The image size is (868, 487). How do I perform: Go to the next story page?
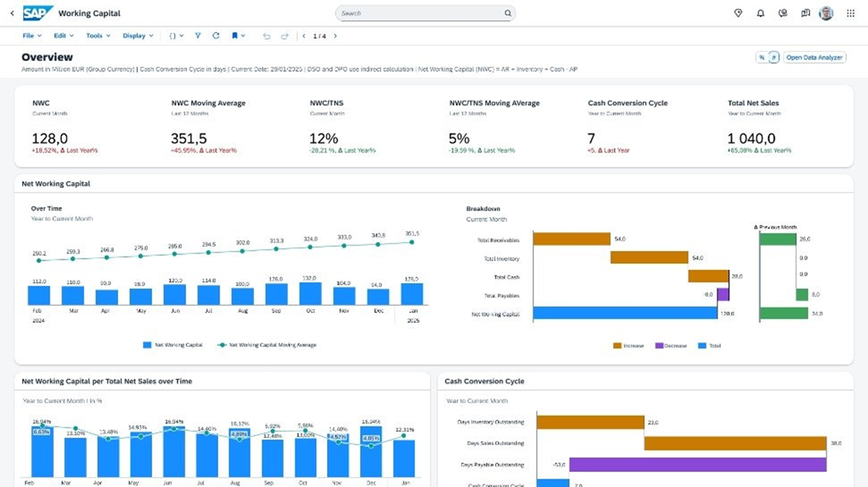click(x=336, y=36)
